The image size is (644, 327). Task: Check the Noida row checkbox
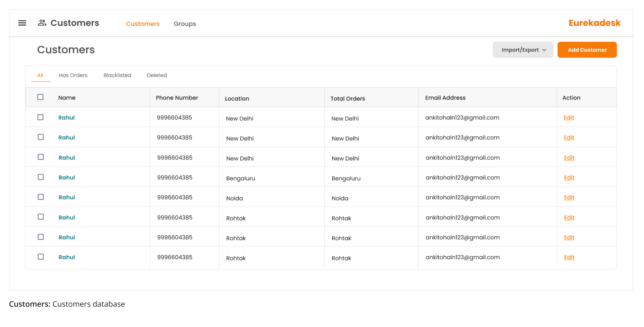pos(41,197)
